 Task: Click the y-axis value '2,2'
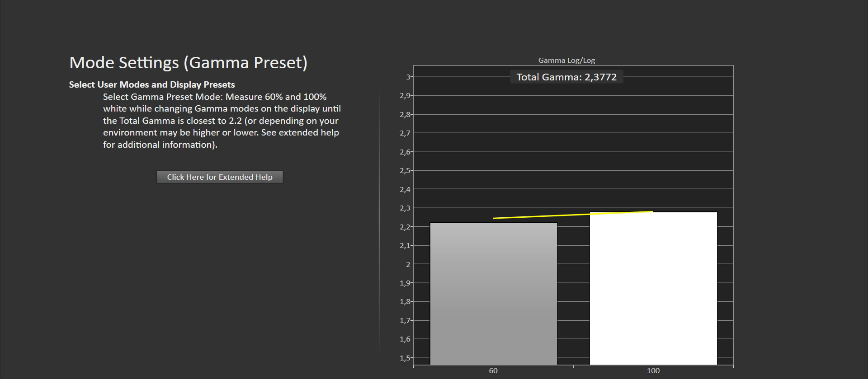coord(405,227)
